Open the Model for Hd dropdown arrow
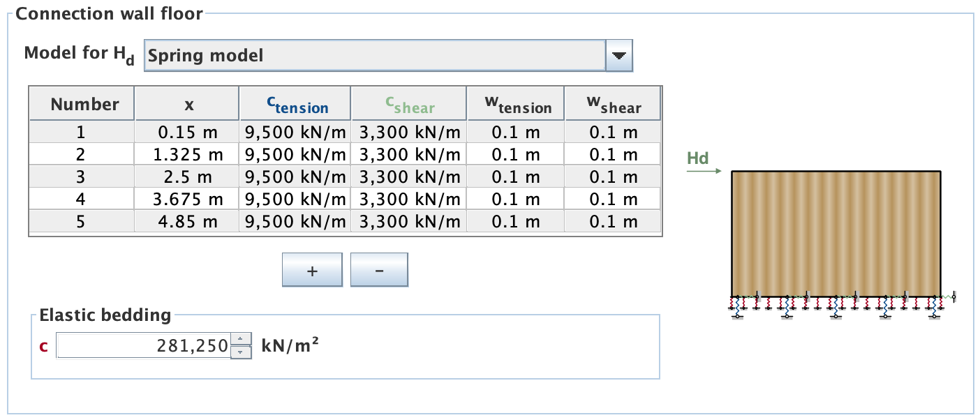The image size is (980, 420). point(618,55)
